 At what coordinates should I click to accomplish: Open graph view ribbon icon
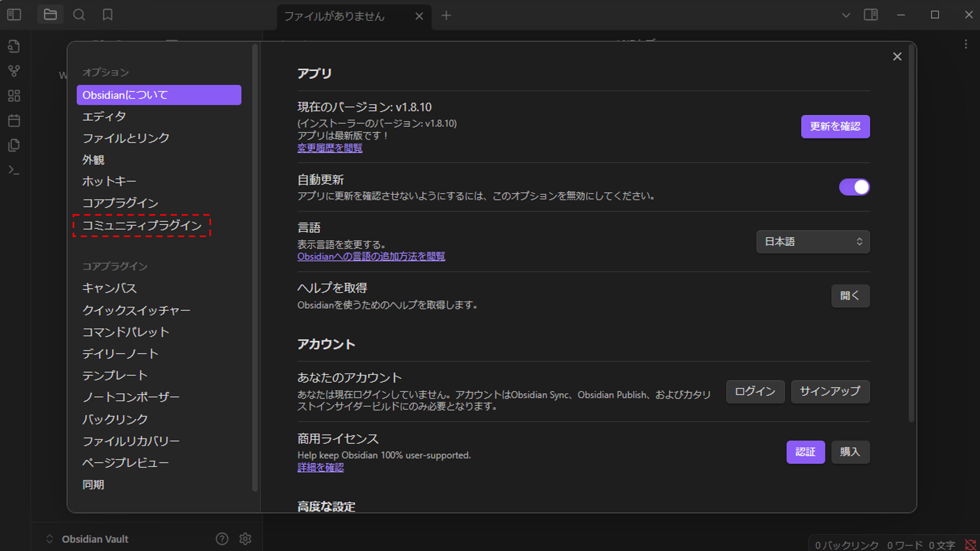(x=14, y=71)
